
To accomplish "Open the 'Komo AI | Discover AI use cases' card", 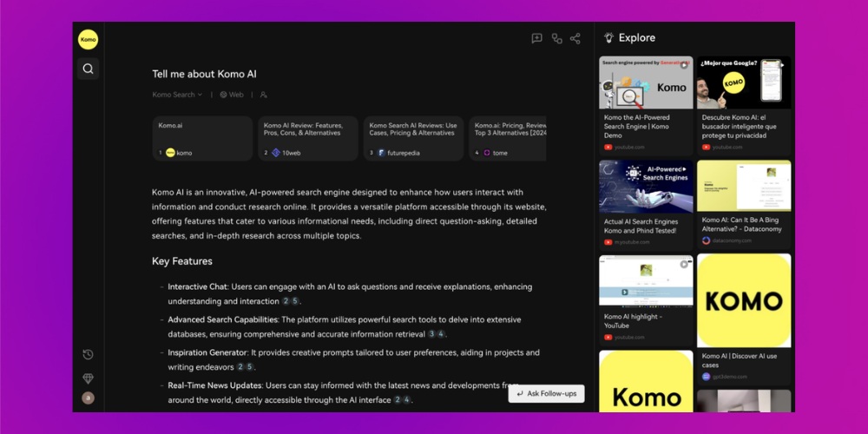I will [x=744, y=319].
